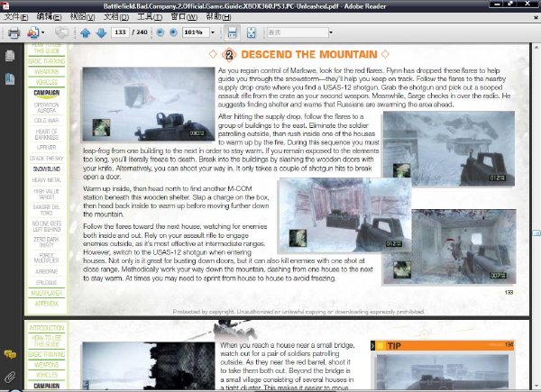Click the zoom in plus button
This screenshot has width=541, height=392.
173,32
